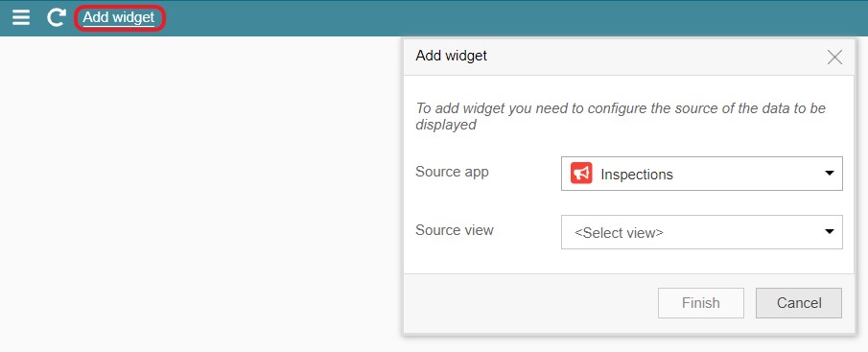
Task: Open the hamburger navigation menu
Action: (21, 17)
